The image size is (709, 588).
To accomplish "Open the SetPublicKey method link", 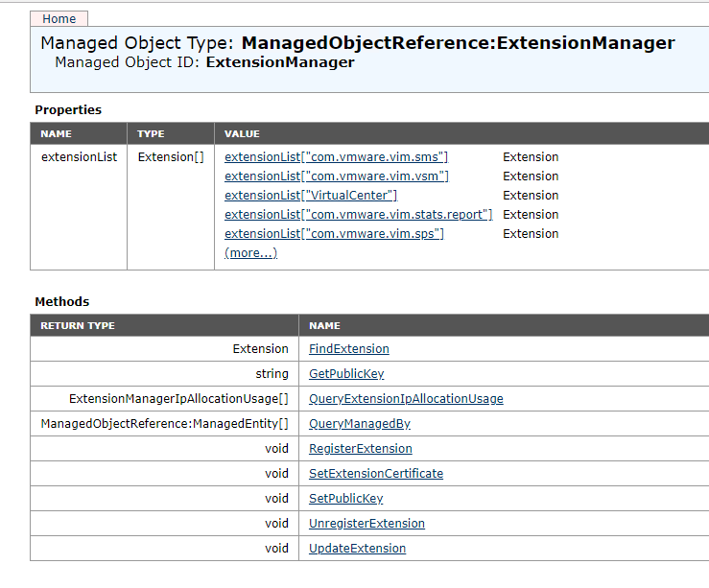I will [346, 498].
